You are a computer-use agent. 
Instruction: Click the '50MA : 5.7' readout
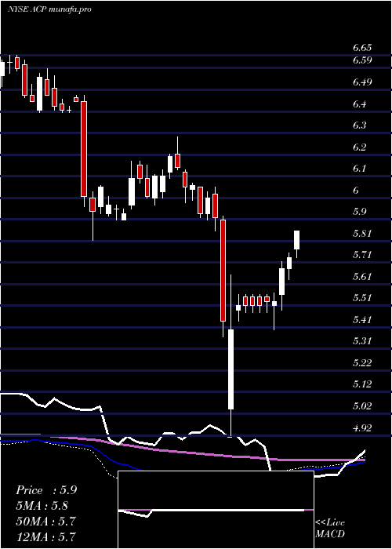[x=45, y=522]
